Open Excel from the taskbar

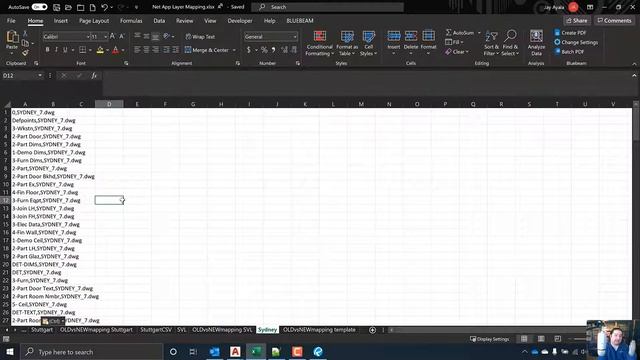[256, 352]
